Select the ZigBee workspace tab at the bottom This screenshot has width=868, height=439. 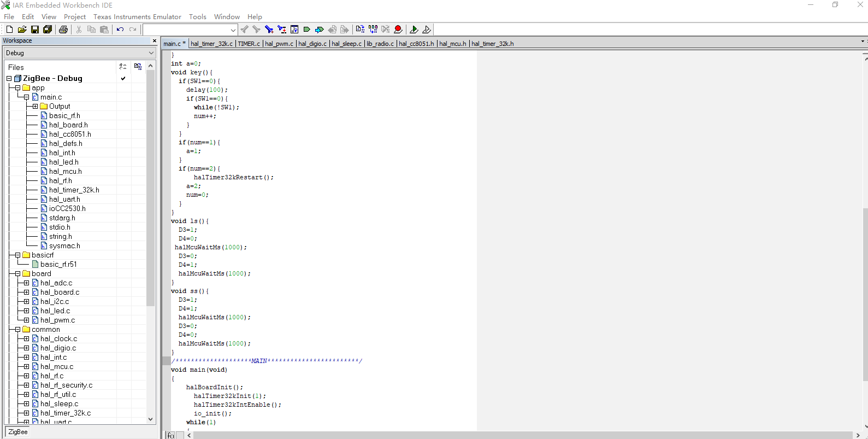point(18,432)
